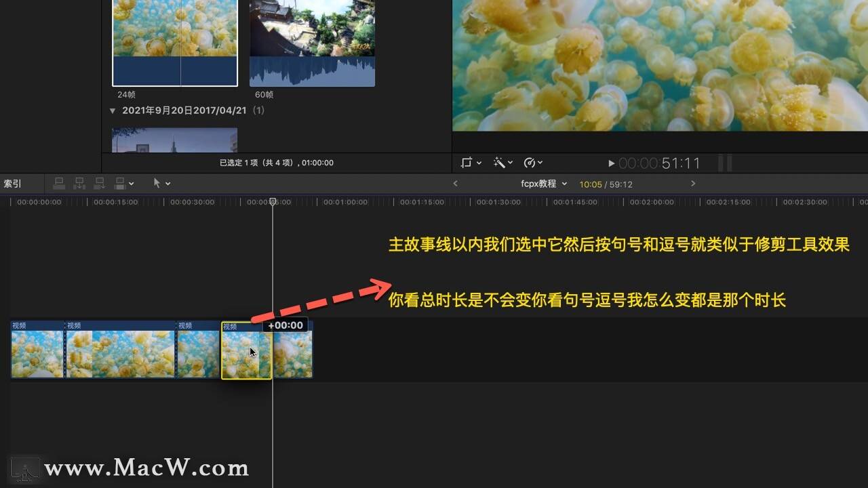Viewport: 868px width, 488px height.
Task: Select the highlighted yellow-bordered timeline clip
Action: 246,350
